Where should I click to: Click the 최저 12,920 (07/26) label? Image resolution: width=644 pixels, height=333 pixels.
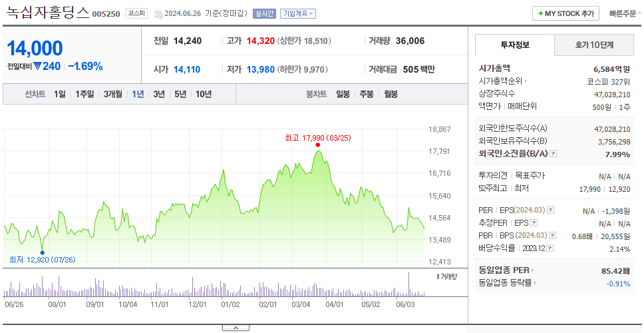point(43,260)
